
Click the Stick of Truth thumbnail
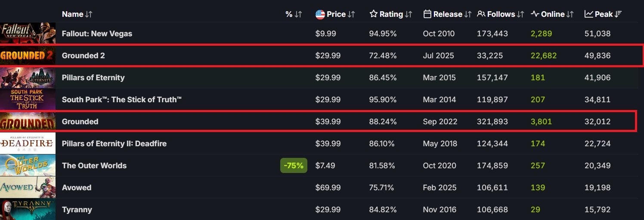coord(28,100)
